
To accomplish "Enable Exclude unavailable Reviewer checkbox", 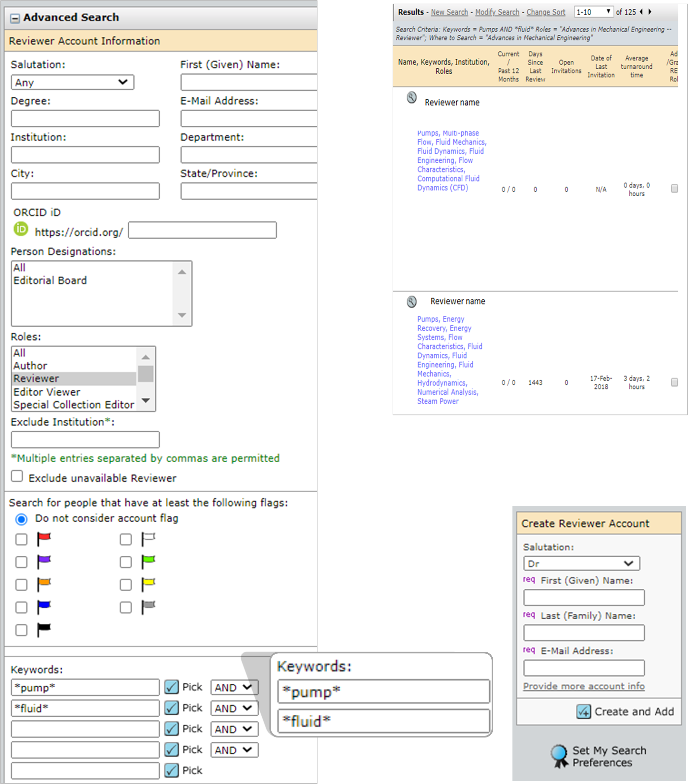I will 17,476.
